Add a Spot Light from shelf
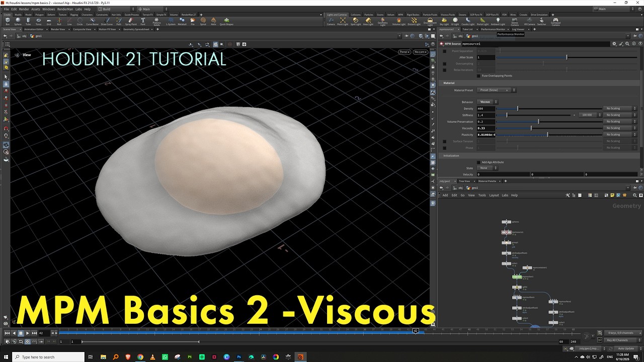The height and width of the screenshot is (362, 644). point(356,21)
